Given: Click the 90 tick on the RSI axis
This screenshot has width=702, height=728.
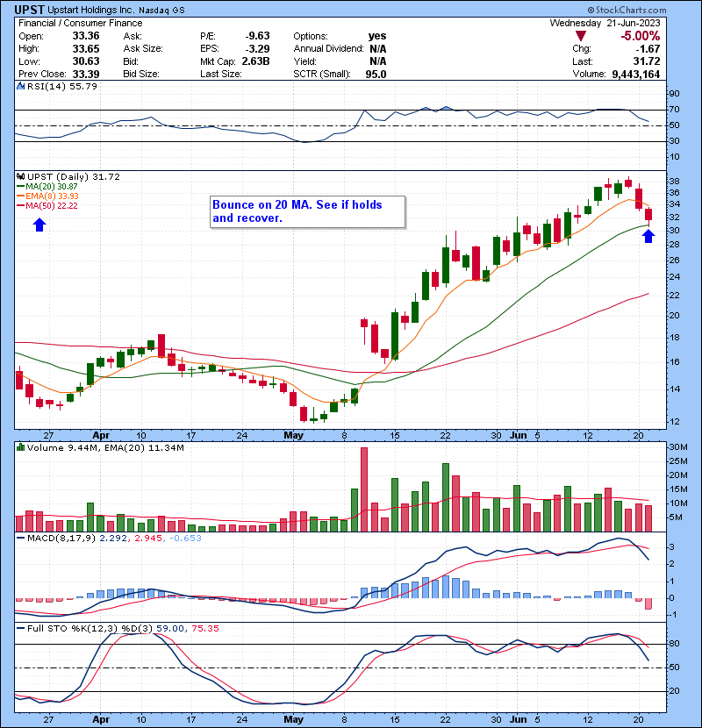Looking at the screenshot, I should (674, 93).
